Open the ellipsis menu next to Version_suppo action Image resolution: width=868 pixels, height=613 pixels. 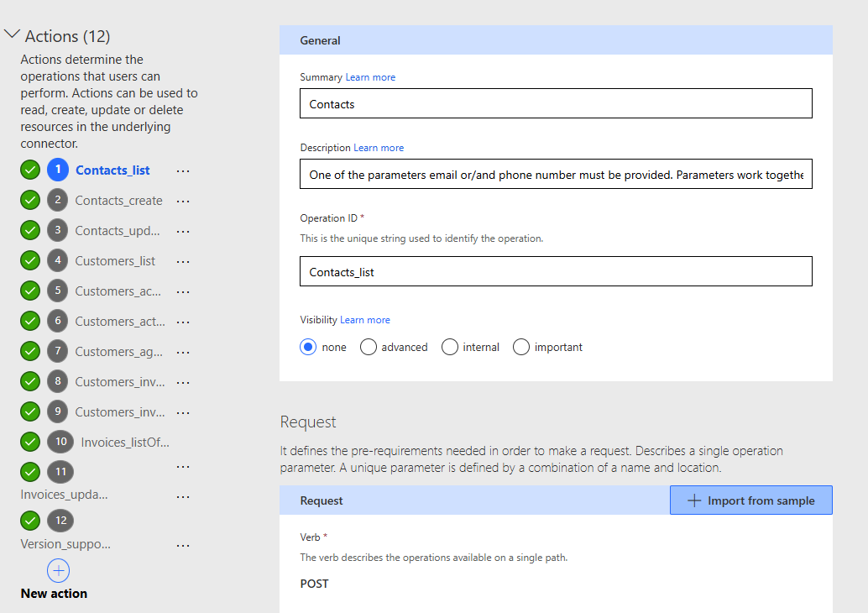pos(183,544)
